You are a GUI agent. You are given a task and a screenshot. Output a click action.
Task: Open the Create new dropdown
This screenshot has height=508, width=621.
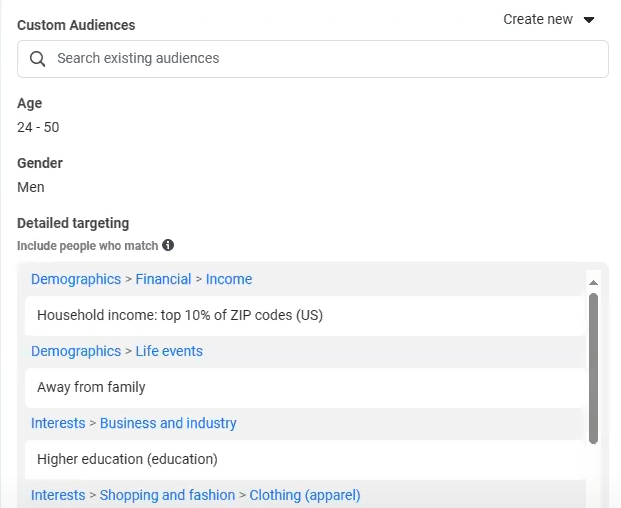point(549,19)
